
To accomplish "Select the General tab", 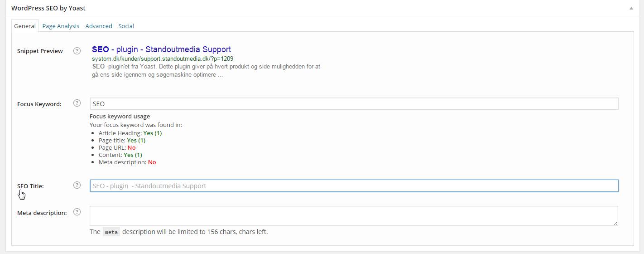I will (25, 26).
